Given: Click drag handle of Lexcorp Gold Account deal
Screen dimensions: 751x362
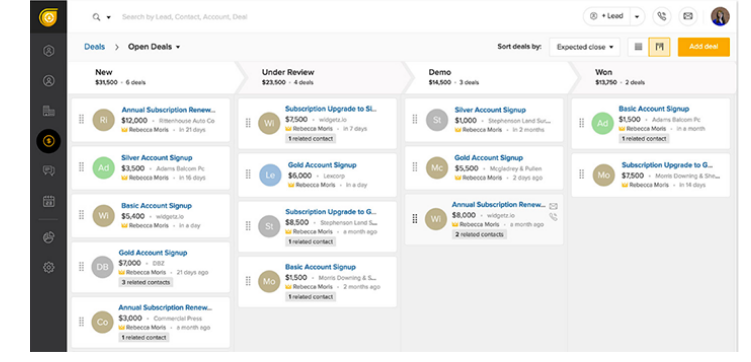Looking at the screenshot, I should tap(248, 174).
